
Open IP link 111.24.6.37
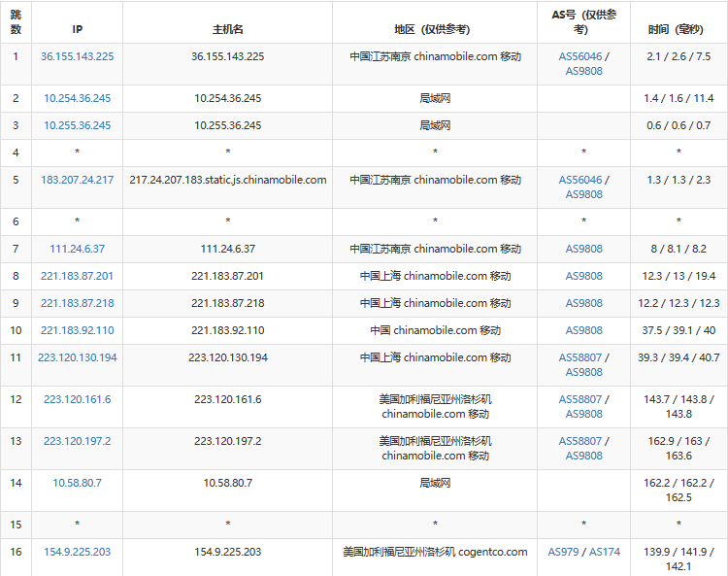pyautogui.click(x=77, y=249)
